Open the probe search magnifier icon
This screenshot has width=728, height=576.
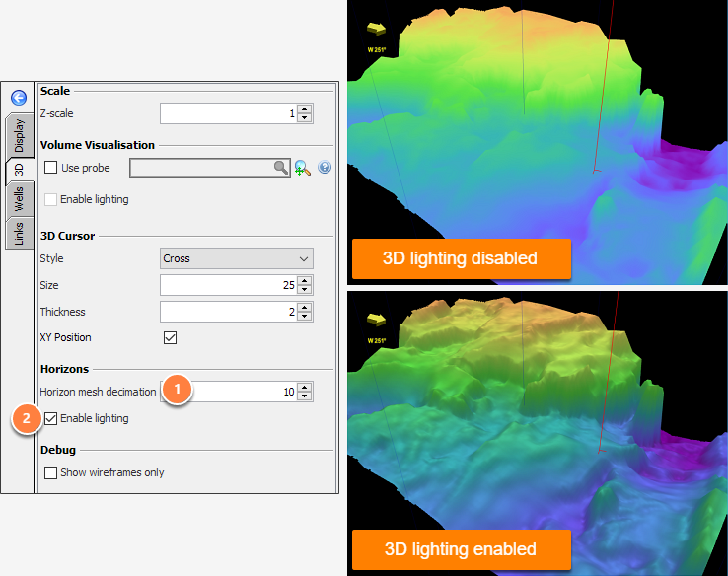pyautogui.click(x=280, y=167)
